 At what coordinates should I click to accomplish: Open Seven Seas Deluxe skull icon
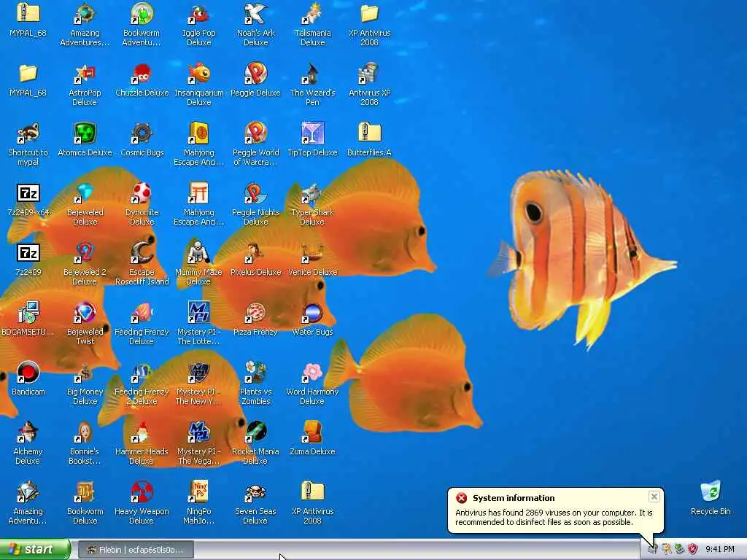[256, 492]
